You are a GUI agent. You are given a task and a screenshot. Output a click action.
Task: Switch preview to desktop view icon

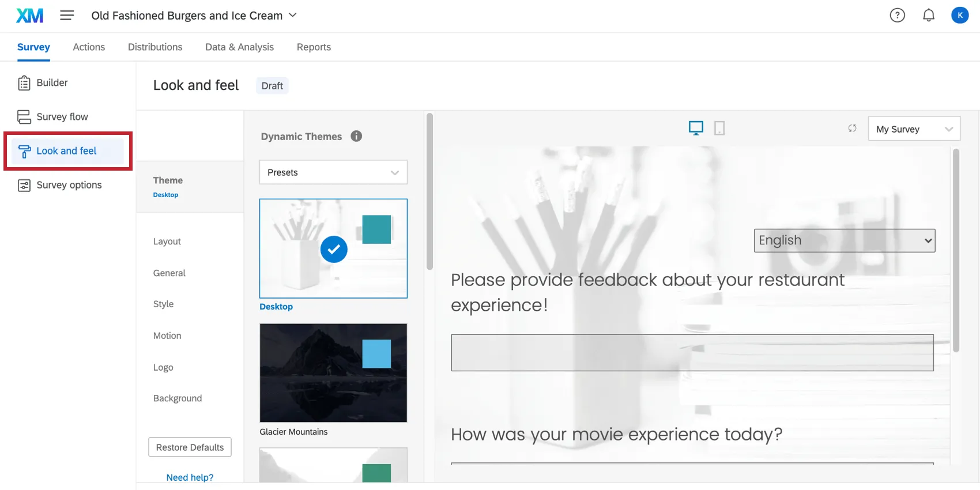[696, 128]
